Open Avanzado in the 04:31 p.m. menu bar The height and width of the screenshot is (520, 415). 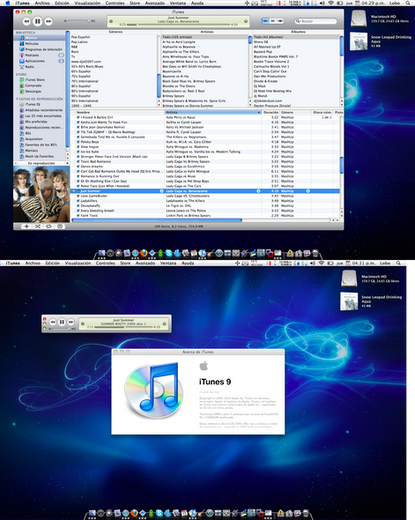point(145,263)
